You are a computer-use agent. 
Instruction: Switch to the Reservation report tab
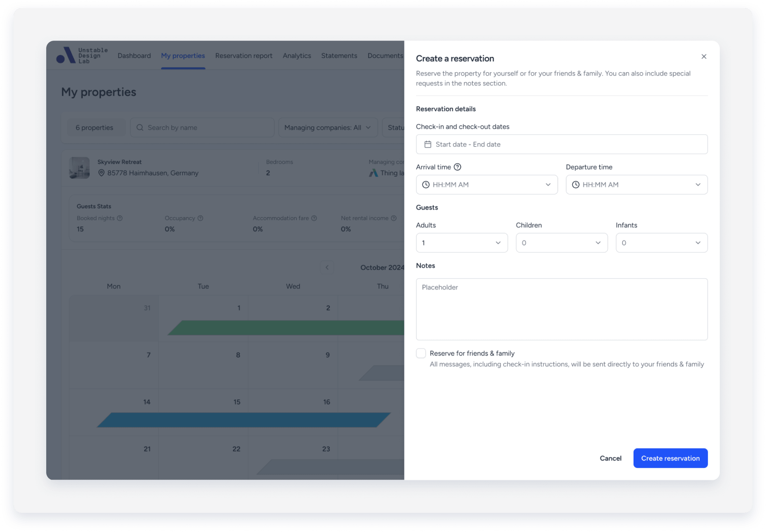click(x=244, y=56)
